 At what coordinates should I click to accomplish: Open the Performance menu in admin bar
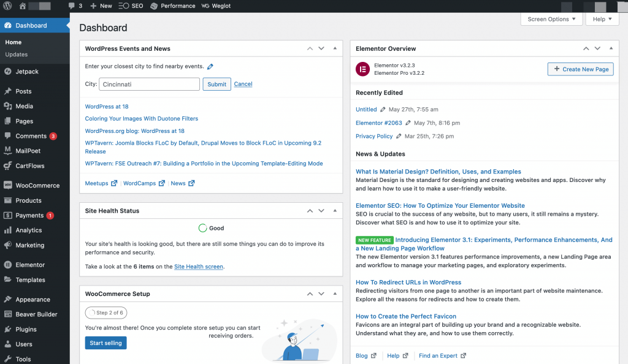click(x=172, y=6)
